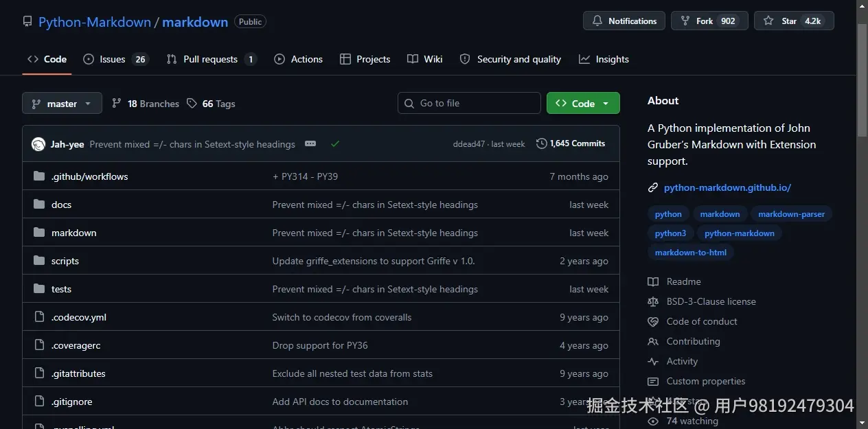Open the Projects tab
This screenshot has width=868, height=429.
(x=365, y=59)
